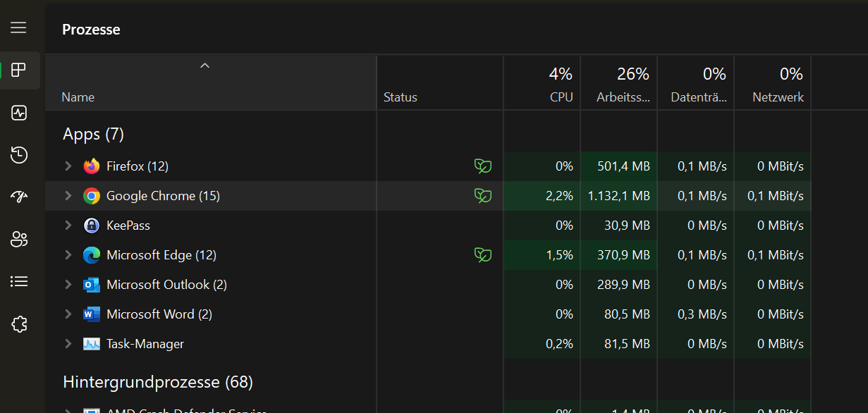This screenshot has height=413, width=868.
Task: Expand the Microsoft Word process group
Action: 68,314
